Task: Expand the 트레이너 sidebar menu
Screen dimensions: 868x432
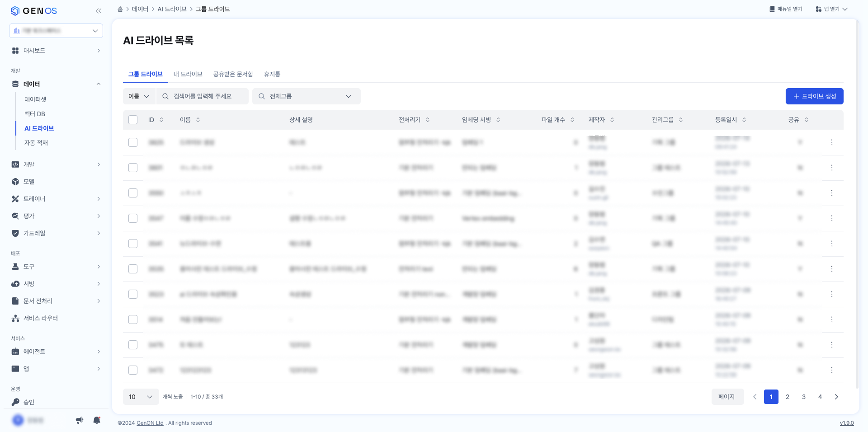Action: coord(56,199)
